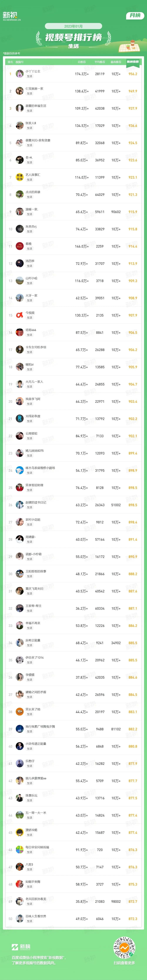Open 小丫丫公主 profile avatar
The height and width of the screenshot is (980, 147).
click(20, 74)
